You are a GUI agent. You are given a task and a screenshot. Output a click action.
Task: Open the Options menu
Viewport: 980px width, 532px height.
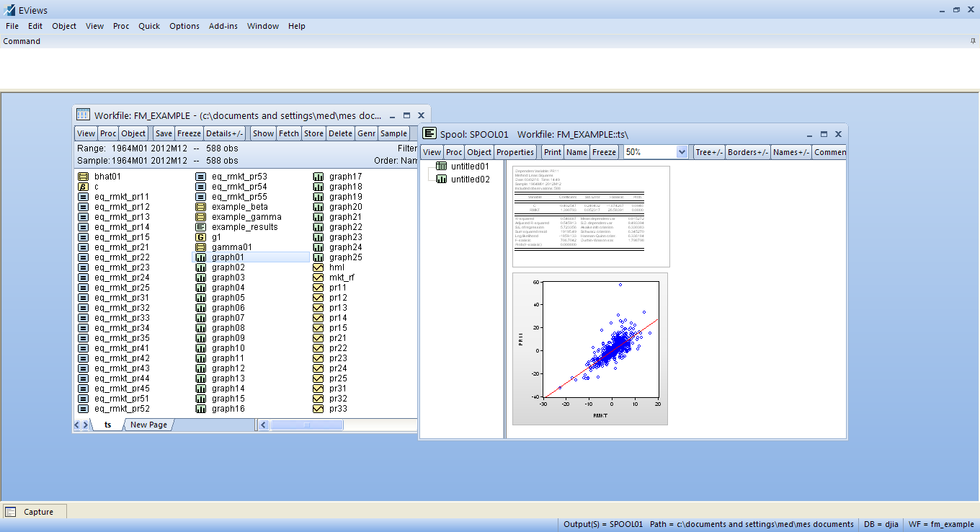pos(184,26)
